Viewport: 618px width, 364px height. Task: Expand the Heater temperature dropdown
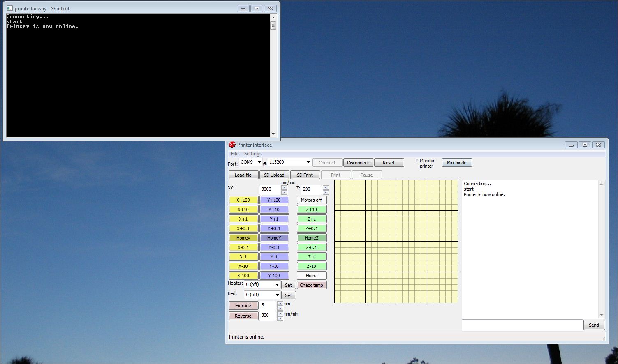277,285
